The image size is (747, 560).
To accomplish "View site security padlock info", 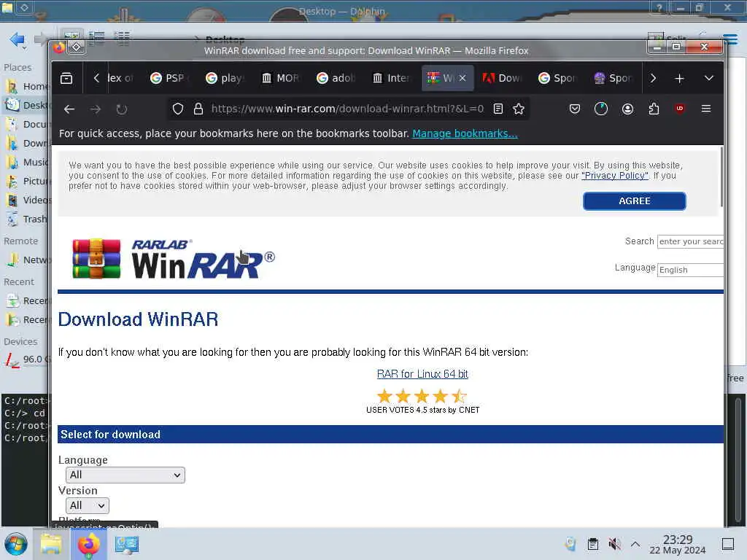I will 198,109.
